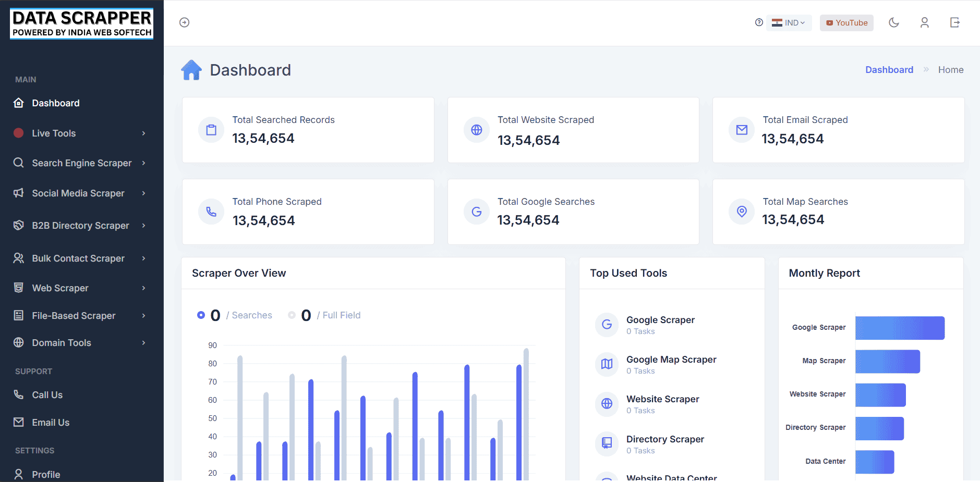The height and width of the screenshot is (482, 980).
Task: Click the Google Scraper bar in Monthly Report
Action: coord(899,328)
